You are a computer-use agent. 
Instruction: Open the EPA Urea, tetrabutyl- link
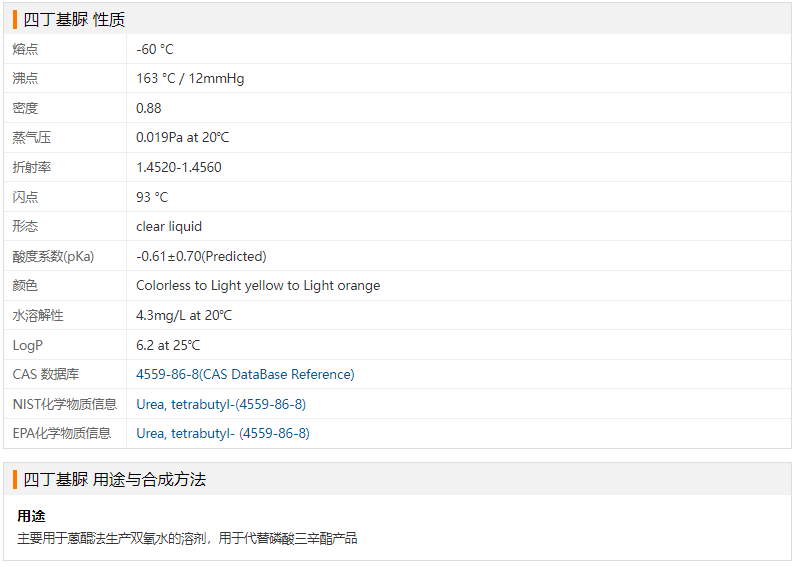(x=223, y=433)
